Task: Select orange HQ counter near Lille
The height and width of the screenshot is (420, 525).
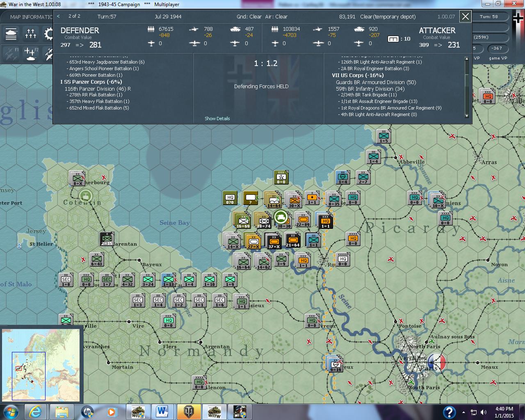Action: click(x=488, y=97)
